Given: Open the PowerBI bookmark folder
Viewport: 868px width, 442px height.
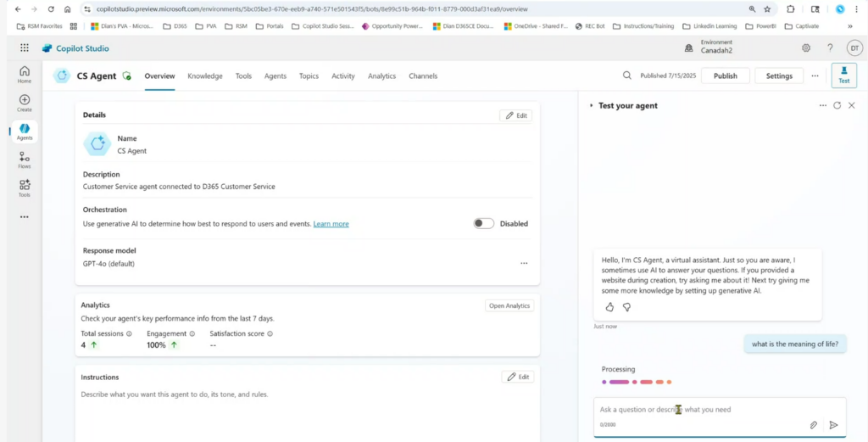Looking at the screenshot, I should click(x=761, y=26).
